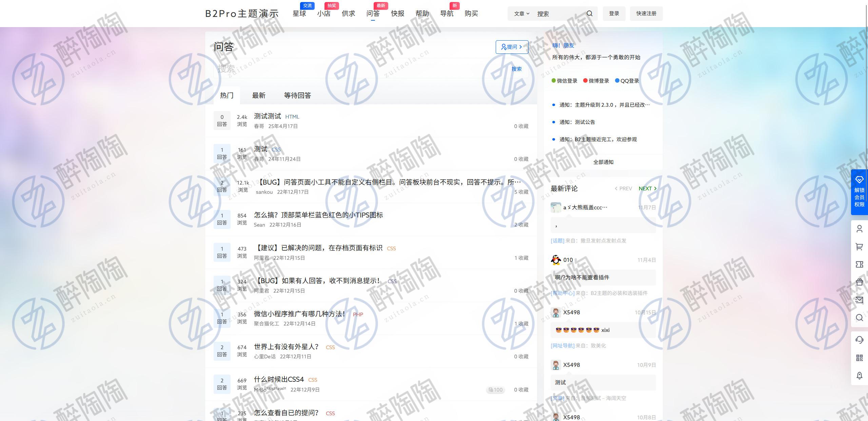
Task: Switch to the 最新 tab
Action: pyautogui.click(x=259, y=96)
